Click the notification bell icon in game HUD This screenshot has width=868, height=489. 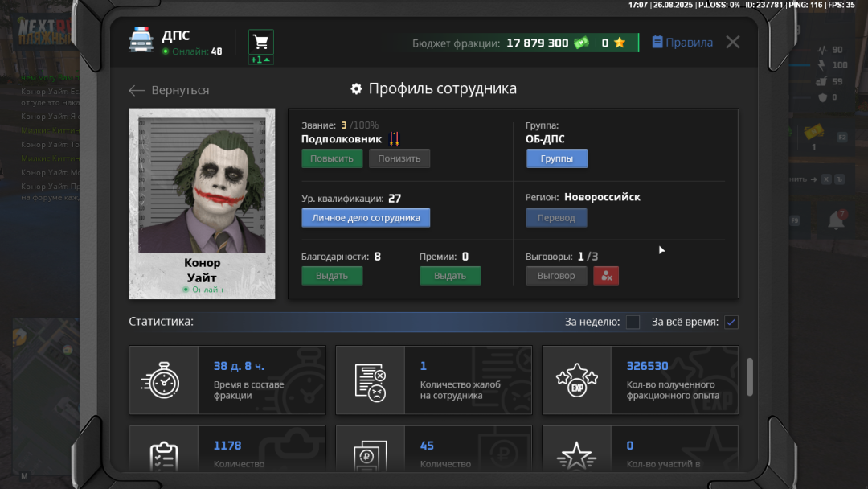tap(836, 220)
